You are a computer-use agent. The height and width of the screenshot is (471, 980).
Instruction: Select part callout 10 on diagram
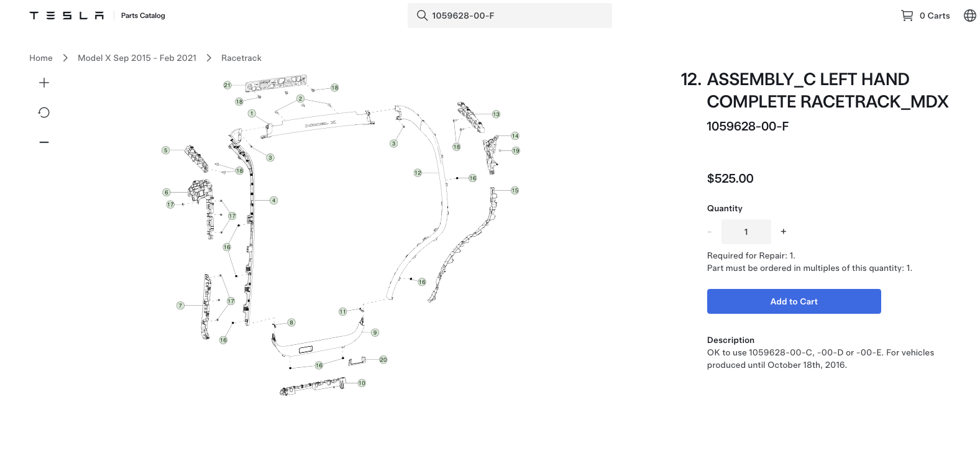click(x=362, y=383)
